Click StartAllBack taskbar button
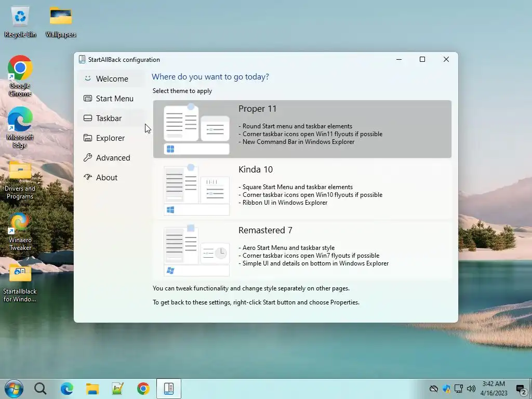 (x=169, y=389)
